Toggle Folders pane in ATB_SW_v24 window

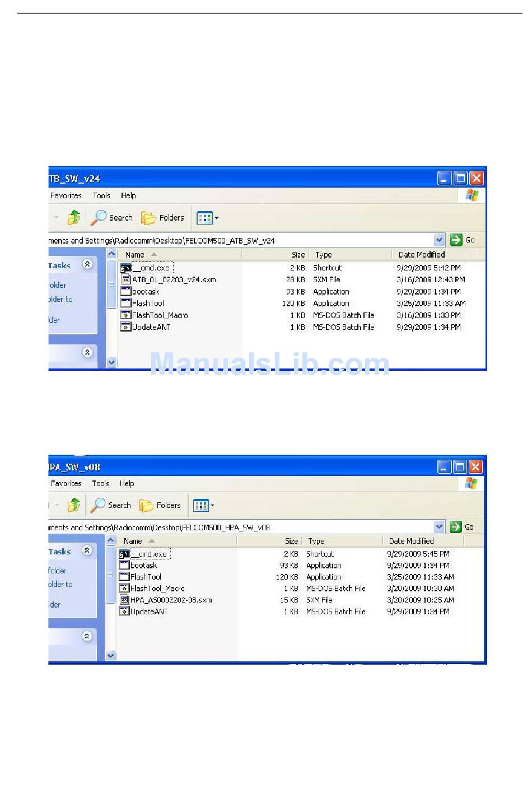tap(162, 218)
